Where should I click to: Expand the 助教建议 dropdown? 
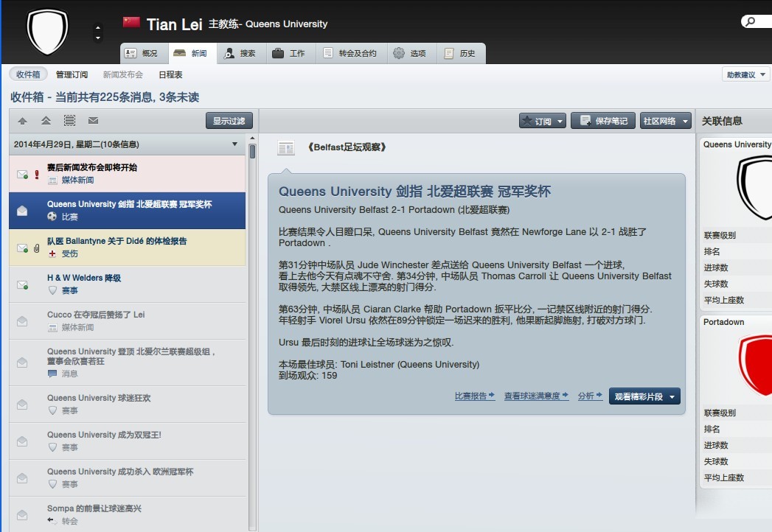746,74
